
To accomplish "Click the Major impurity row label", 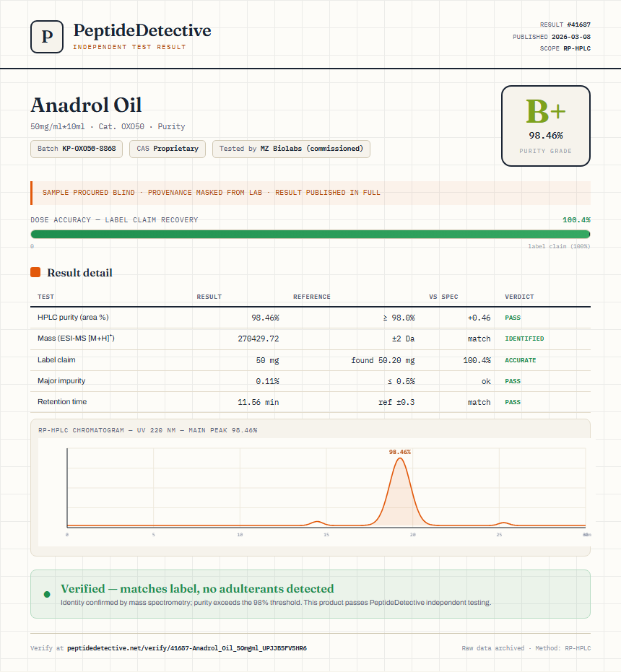I will click(61, 380).
